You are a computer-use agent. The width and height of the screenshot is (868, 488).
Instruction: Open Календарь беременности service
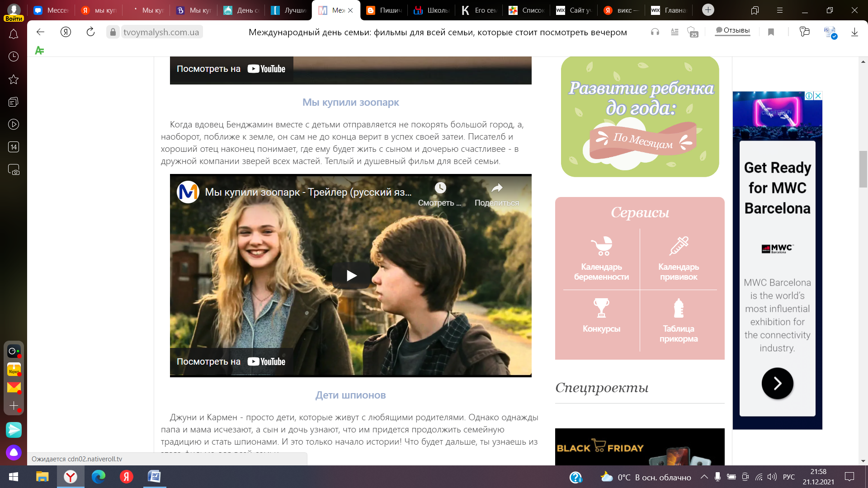pos(601,258)
